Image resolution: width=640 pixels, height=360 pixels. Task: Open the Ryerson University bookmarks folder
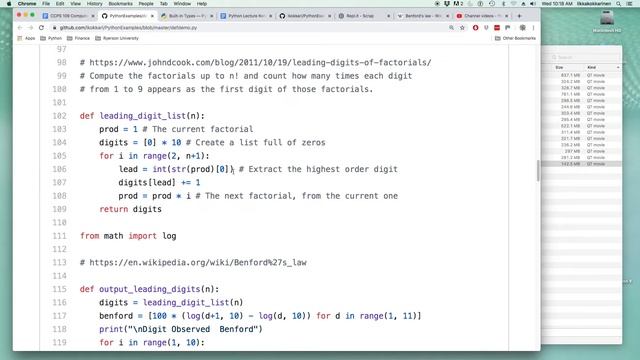point(117,38)
